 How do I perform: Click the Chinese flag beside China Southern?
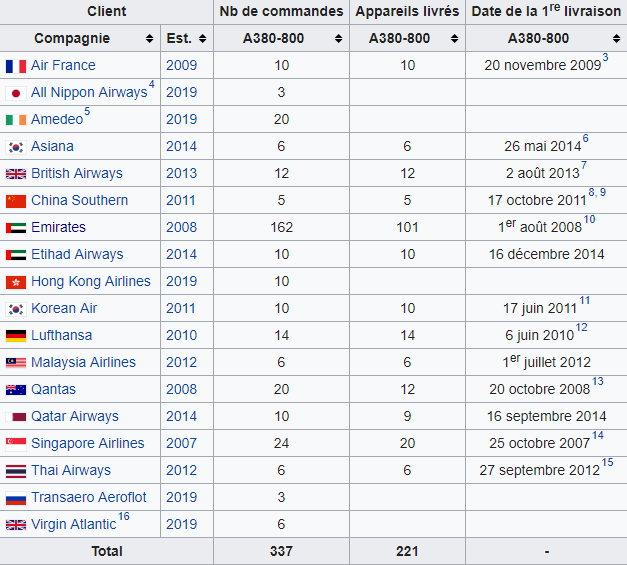pyautogui.click(x=16, y=201)
